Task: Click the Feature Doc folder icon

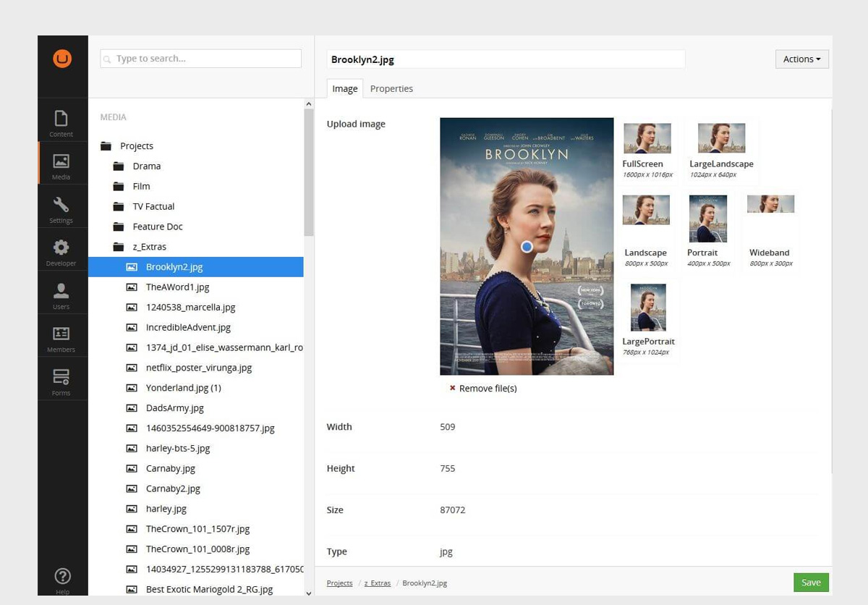Action: [119, 227]
